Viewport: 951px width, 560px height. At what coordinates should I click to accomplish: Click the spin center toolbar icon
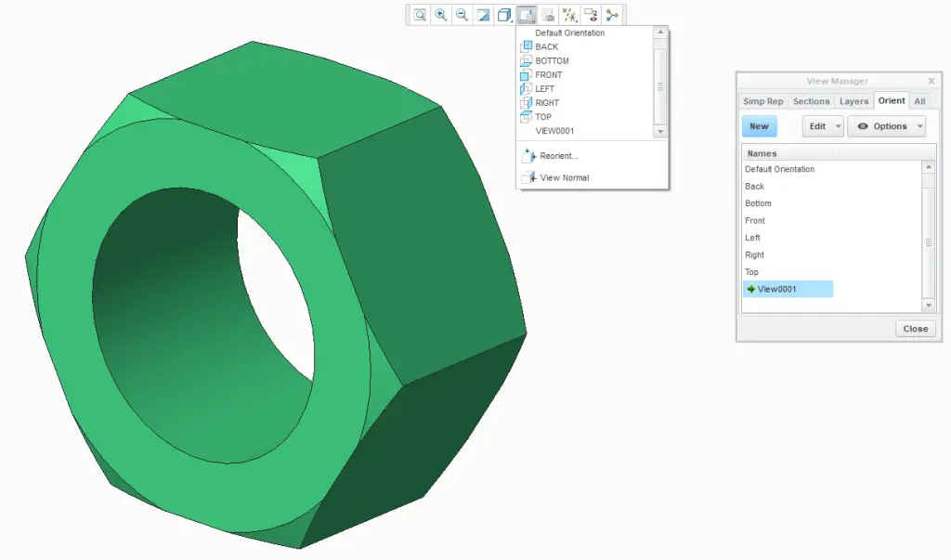coord(610,14)
